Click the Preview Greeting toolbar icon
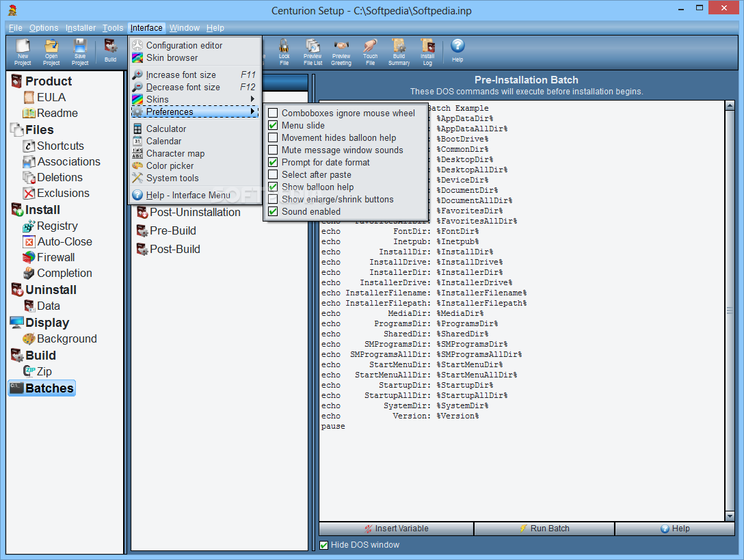 click(341, 52)
